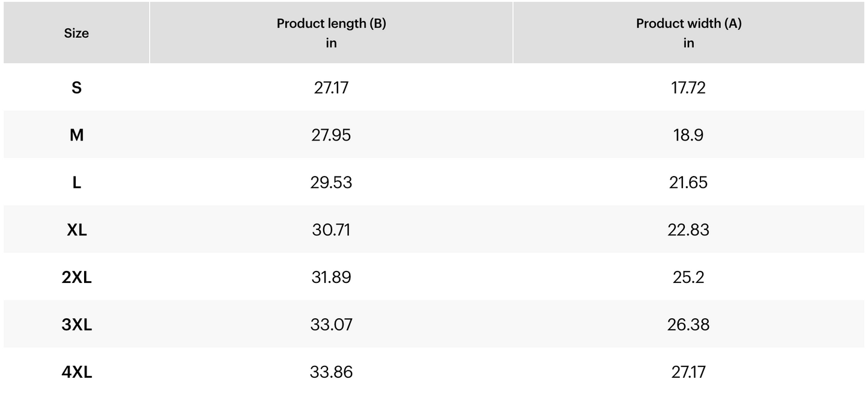Select the Product length (B) header
The height and width of the screenshot is (394, 868).
tap(331, 33)
